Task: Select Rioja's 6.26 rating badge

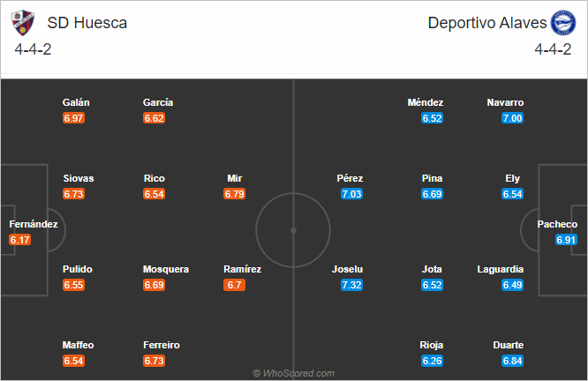Action: click(x=433, y=361)
